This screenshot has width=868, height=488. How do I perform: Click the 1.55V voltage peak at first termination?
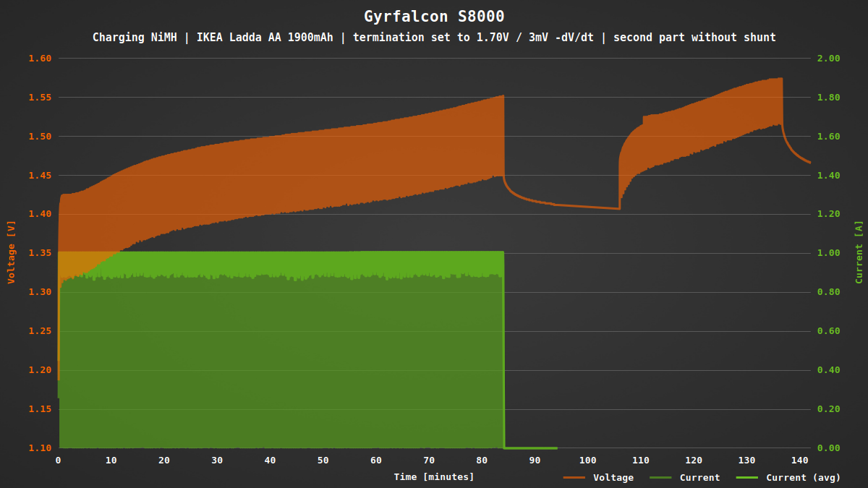coord(503,96)
